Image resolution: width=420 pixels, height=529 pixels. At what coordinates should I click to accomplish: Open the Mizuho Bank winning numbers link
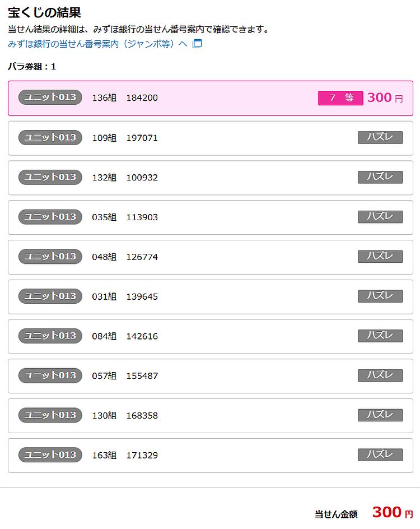97,44
